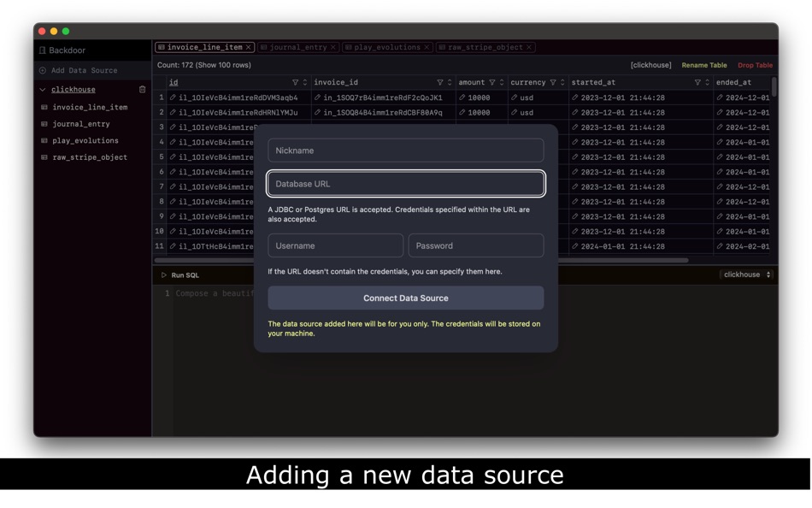Click the Run SQL play triangle
The image size is (812, 508).
[162, 275]
